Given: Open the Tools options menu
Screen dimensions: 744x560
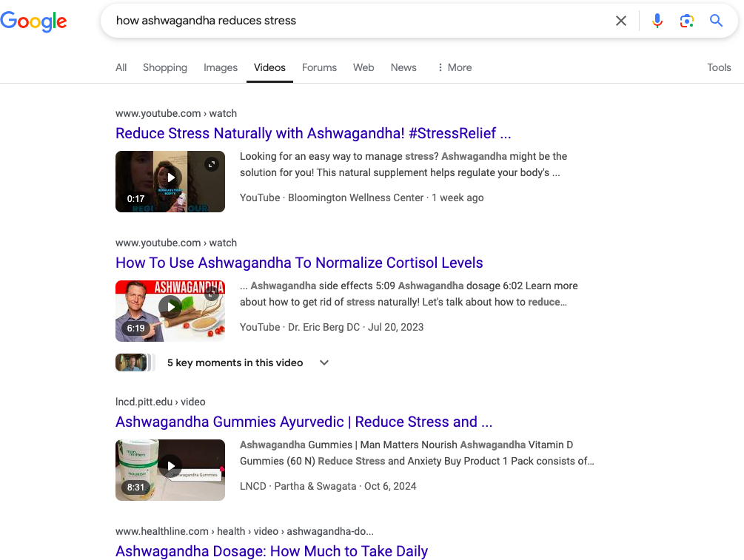Looking at the screenshot, I should 719,67.
